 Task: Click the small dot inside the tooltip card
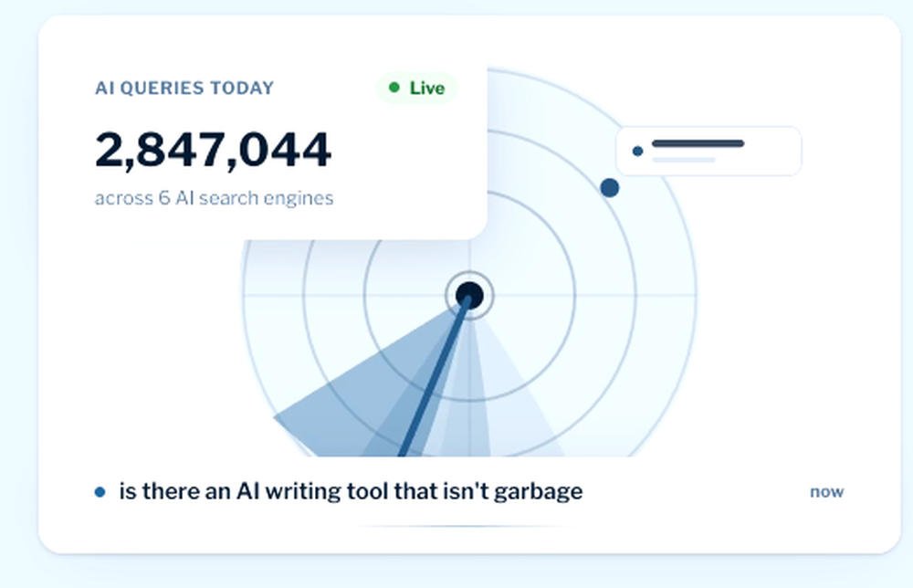point(637,152)
